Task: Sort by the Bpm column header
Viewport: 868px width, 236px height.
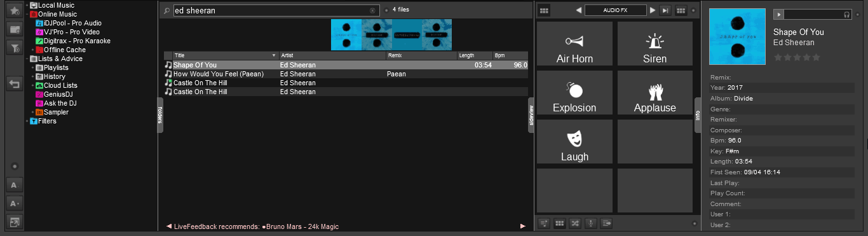Action: point(510,56)
